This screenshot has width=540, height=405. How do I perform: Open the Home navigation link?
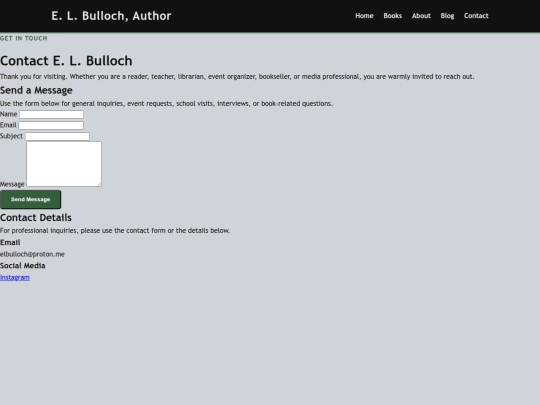coord(364,16)
